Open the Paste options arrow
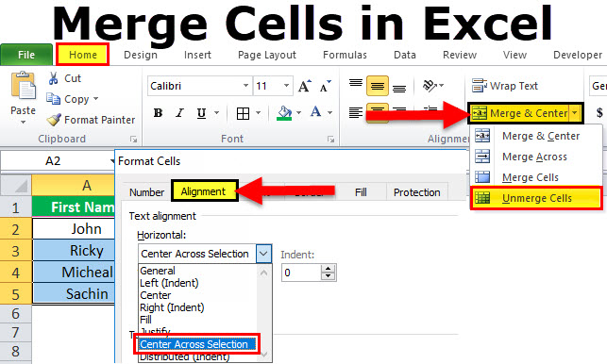 pos(24,123)
